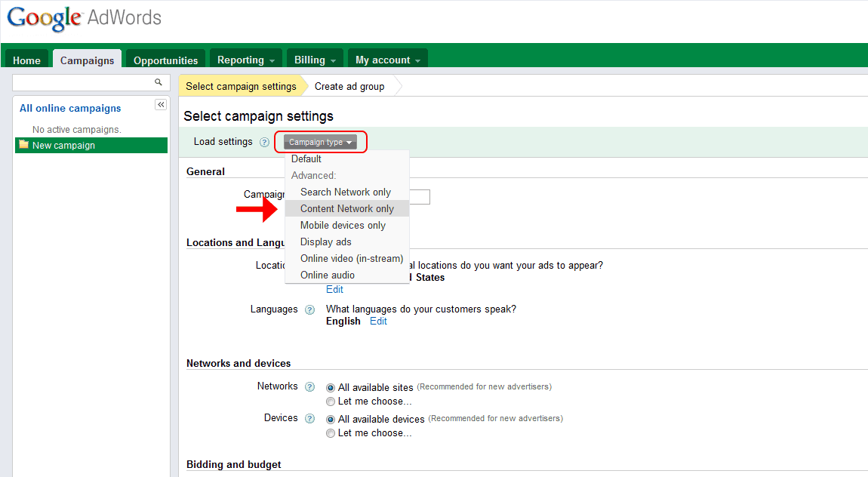Open the Opportunities tab
Image resolution: width=868 pixels, height=477 pixels.
[x=165, y=60]
